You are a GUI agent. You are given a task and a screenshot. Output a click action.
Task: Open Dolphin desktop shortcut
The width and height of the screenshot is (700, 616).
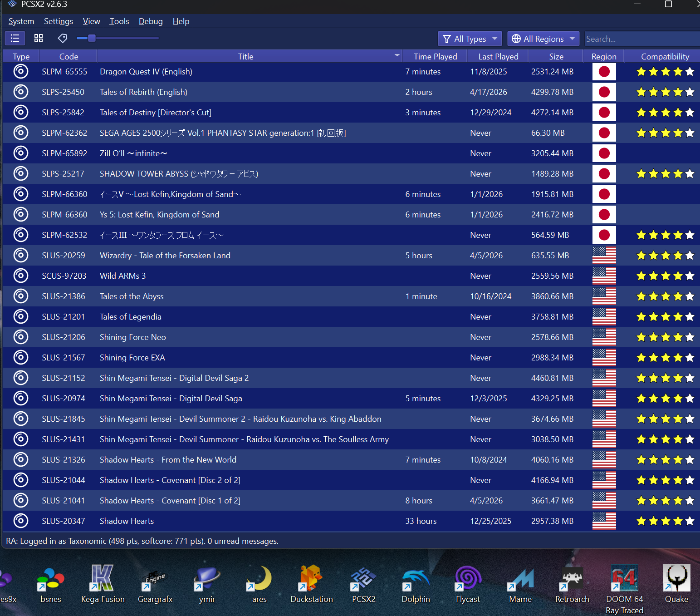(x=416, y=585)
